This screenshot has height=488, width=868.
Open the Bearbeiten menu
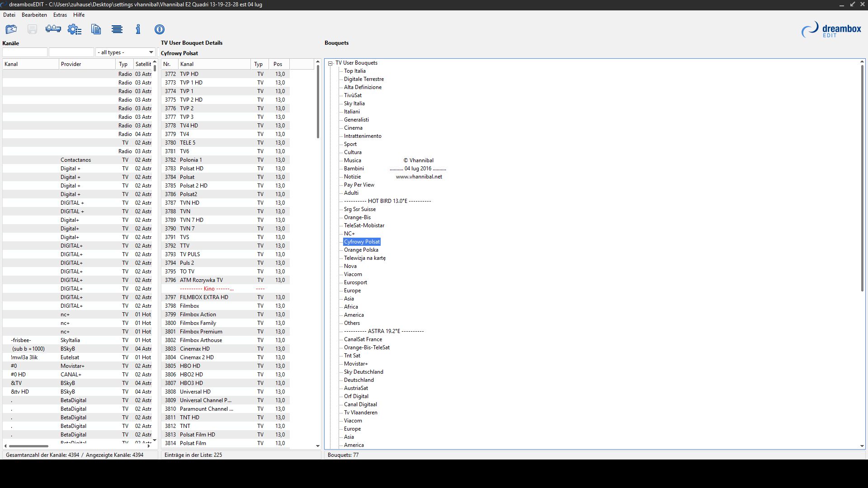coord(34,15)
